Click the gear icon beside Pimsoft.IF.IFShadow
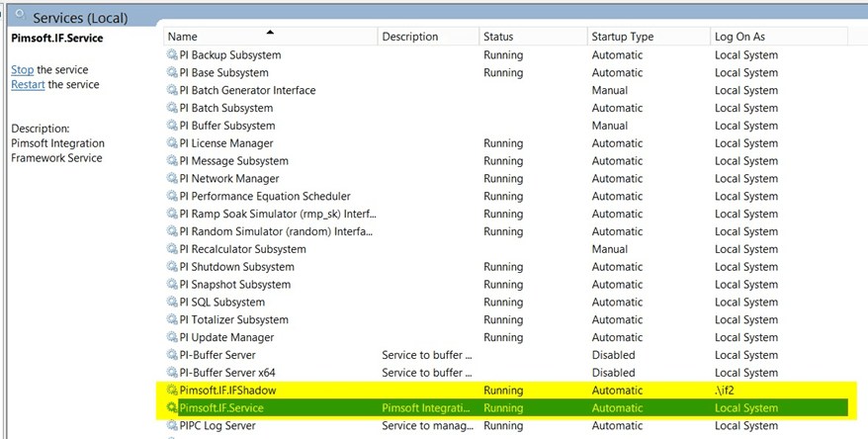The image size is (868, 439). pyautogui.click(x=172, y=391)
